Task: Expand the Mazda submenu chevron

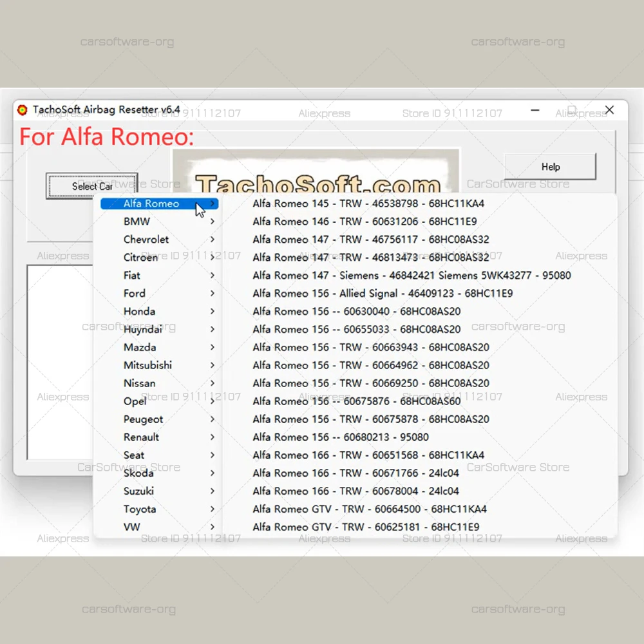Action: (x=213, y=348)
